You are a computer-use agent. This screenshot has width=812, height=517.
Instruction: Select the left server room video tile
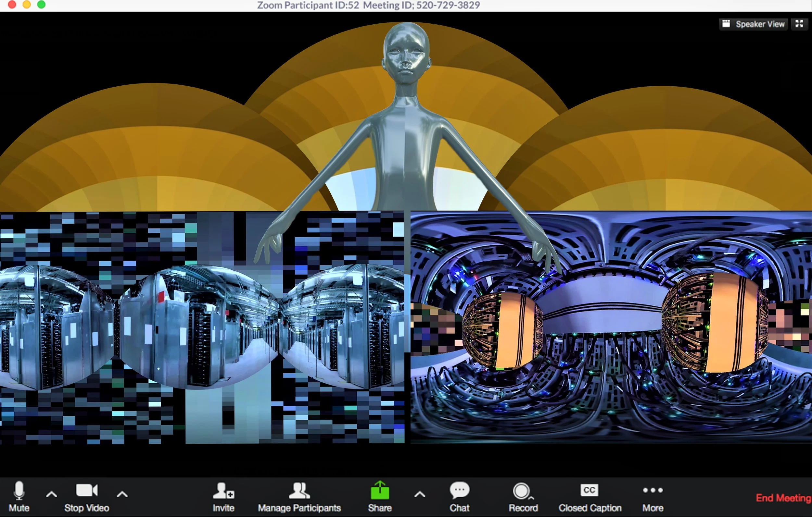[x=202, y=327]
